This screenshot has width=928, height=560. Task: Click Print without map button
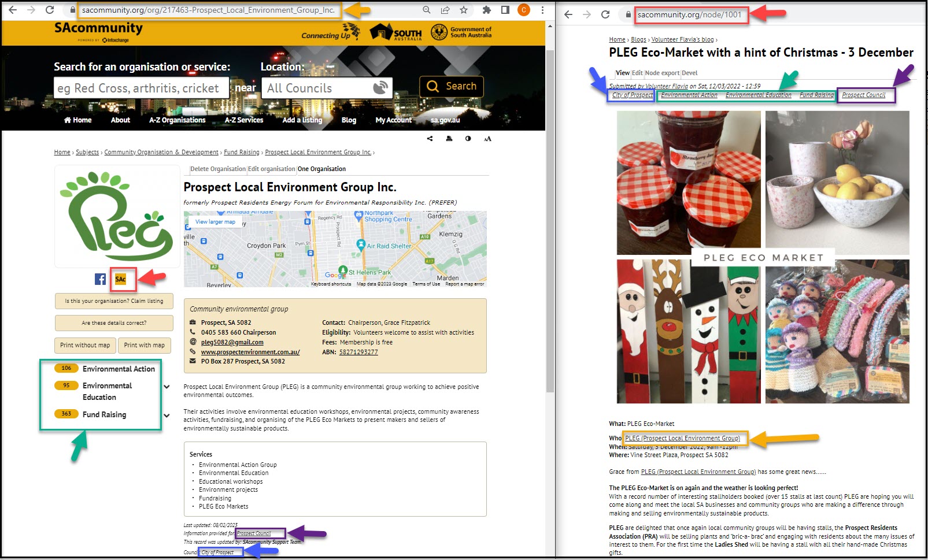[x=85, y=345]
